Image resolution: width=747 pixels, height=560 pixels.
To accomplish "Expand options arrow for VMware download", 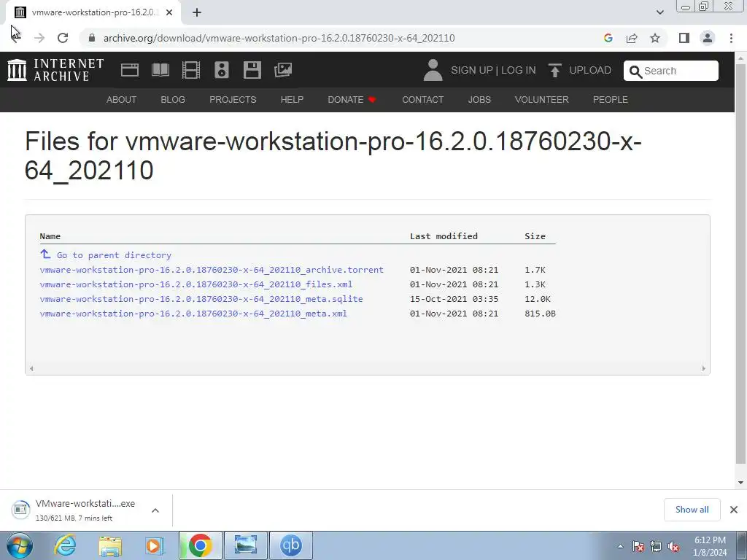I will pos(155,510).
